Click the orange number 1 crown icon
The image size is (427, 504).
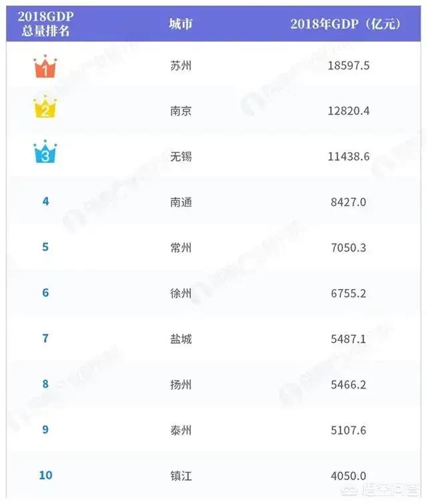45,66
